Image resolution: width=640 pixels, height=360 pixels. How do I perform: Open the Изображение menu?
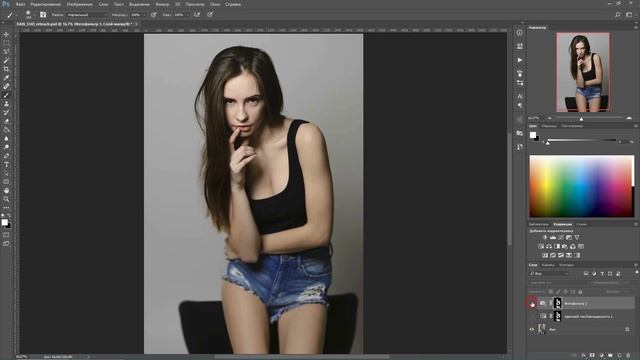pyautogui.click(x=79, y=4)
